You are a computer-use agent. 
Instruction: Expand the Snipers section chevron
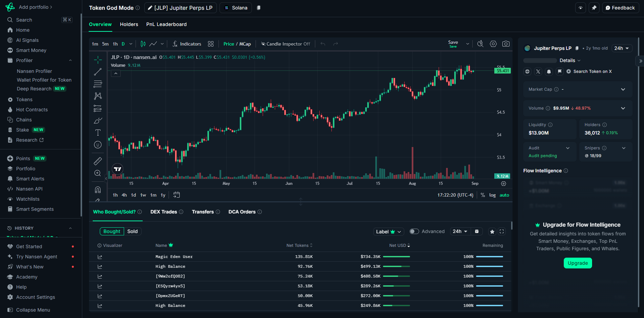(624, 148)
